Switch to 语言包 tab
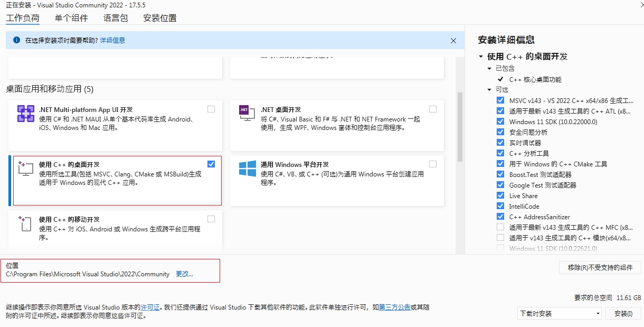 point(116,18)
